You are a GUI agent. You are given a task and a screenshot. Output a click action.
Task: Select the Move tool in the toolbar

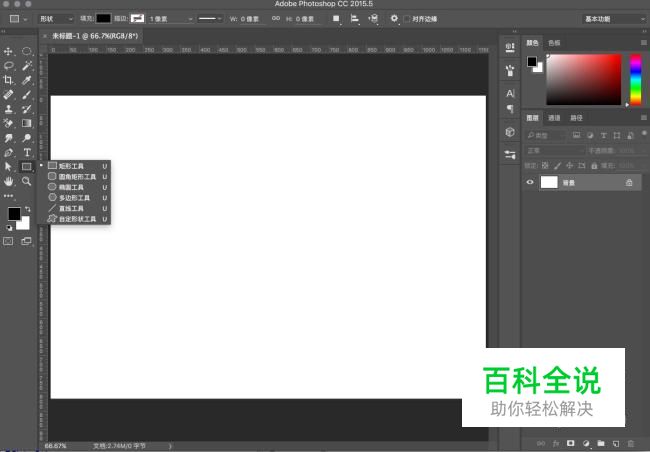tap(9, 51)
